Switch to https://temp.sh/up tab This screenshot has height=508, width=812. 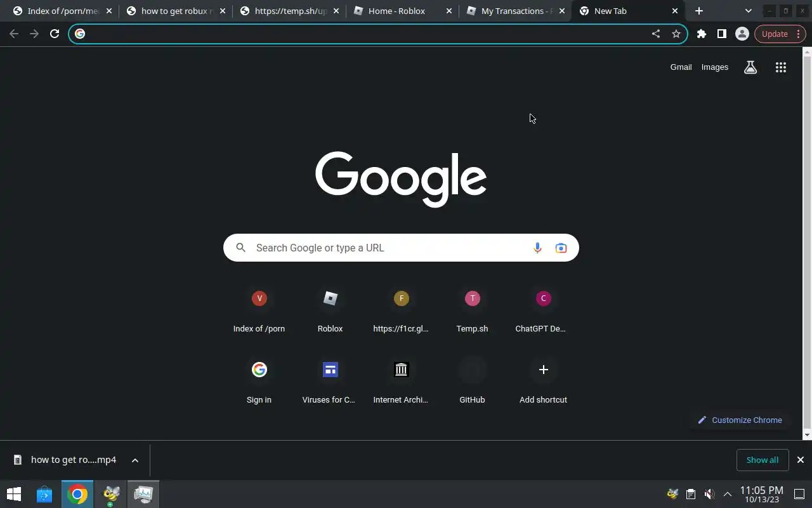coord(289,11)
